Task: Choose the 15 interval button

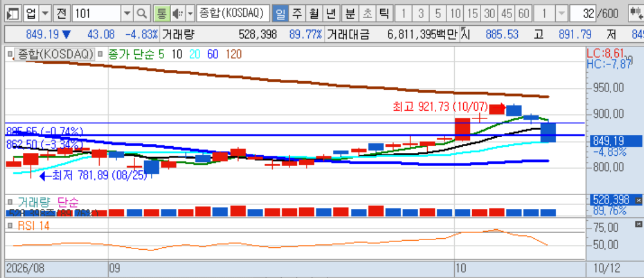Action: pyautogui.click(x=473, y=14)
